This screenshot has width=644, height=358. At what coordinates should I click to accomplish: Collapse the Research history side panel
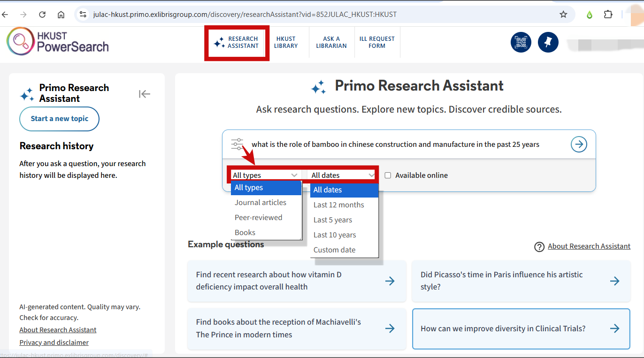click(144, 94)
